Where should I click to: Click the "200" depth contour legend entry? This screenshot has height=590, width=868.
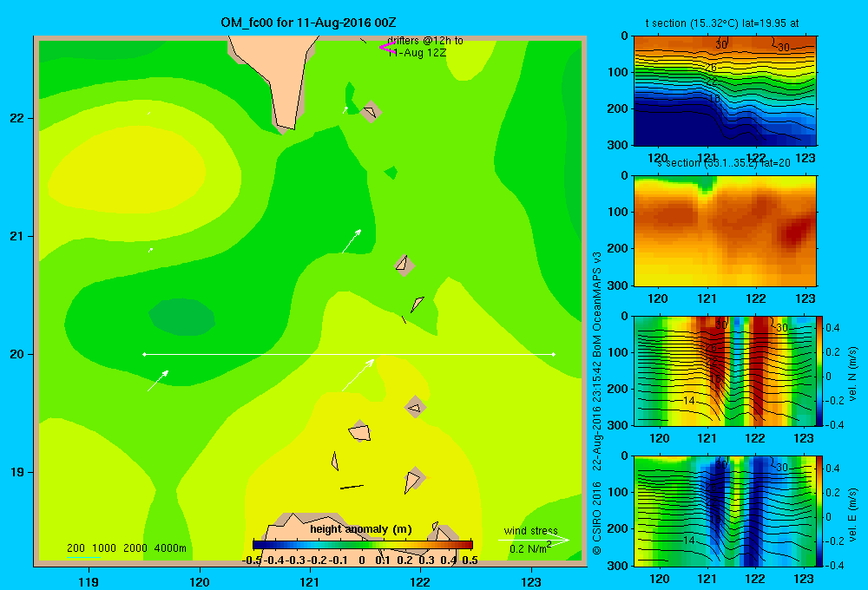(x=76, y=548)
